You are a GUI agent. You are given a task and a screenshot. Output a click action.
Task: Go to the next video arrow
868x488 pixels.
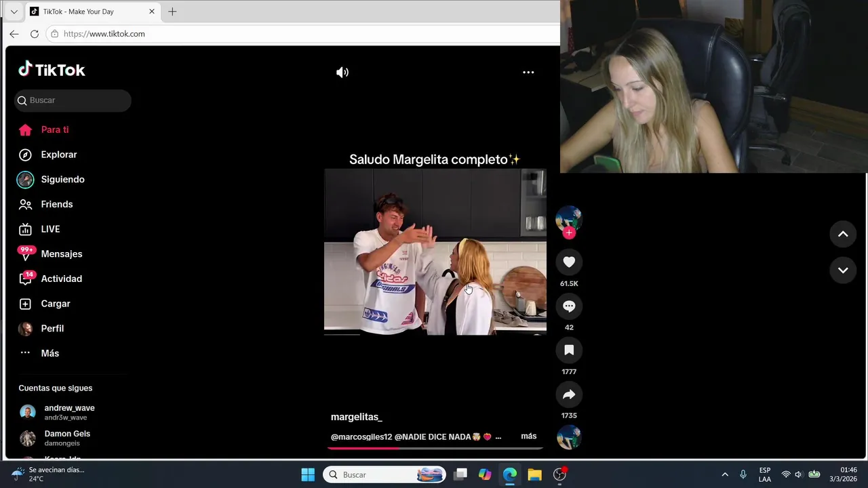(x=843, y=270)
